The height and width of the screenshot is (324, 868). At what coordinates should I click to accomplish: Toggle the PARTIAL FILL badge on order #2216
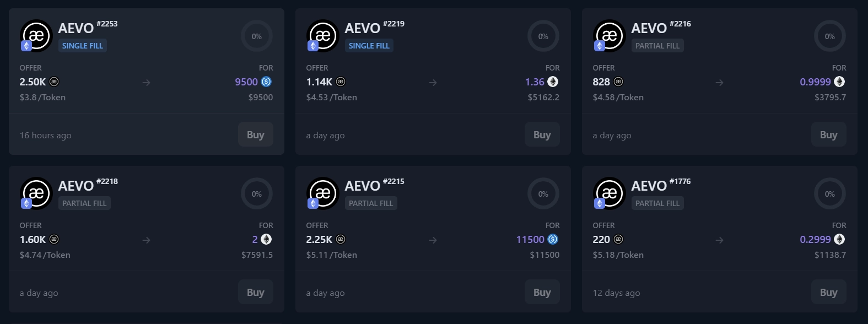[x=657, y=46]
